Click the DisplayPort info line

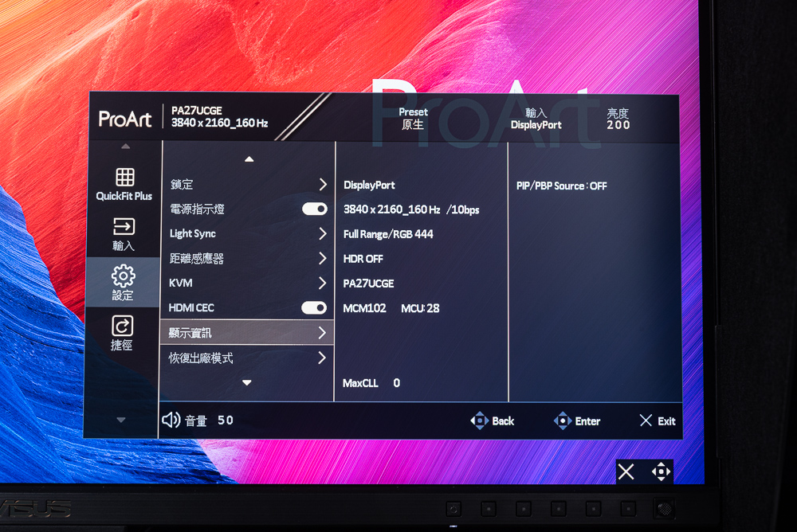point(369,185)
